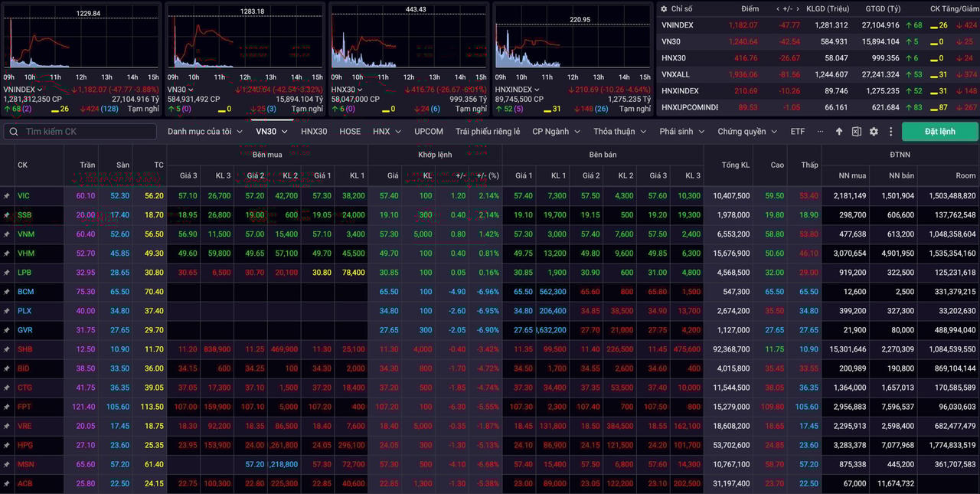The height and width of the screenshot is (494, 980).
Task: Toggle the pin for FPT row
Action: (x=7, y=407)
